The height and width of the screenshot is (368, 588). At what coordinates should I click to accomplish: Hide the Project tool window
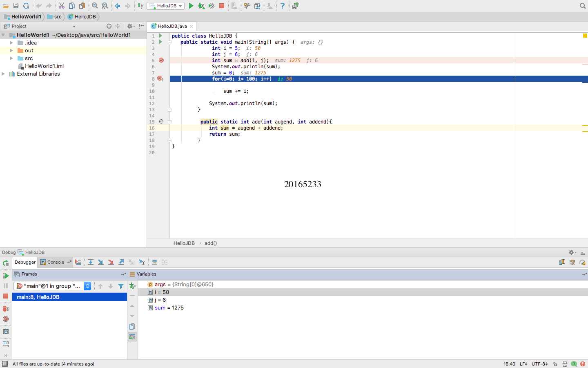tap(141, 26)
